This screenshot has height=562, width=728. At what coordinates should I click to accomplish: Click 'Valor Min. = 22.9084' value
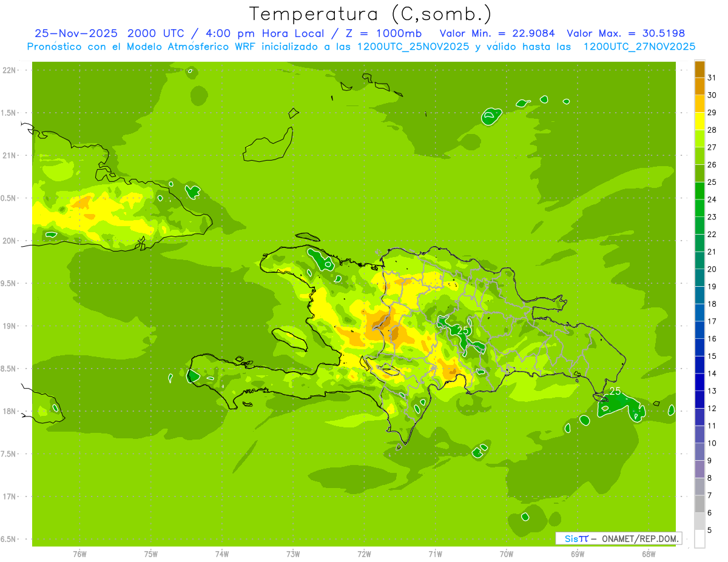[x=497, y=33]
